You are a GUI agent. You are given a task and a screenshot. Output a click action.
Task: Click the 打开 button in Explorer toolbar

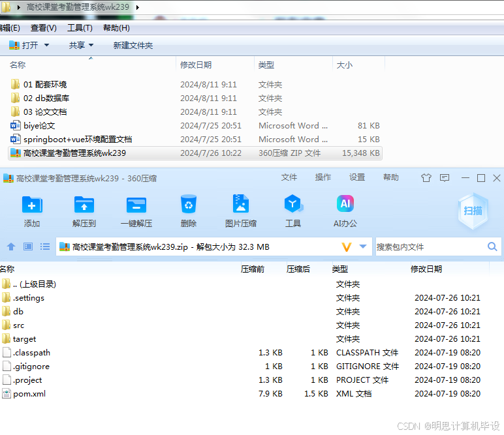point(24,45)
